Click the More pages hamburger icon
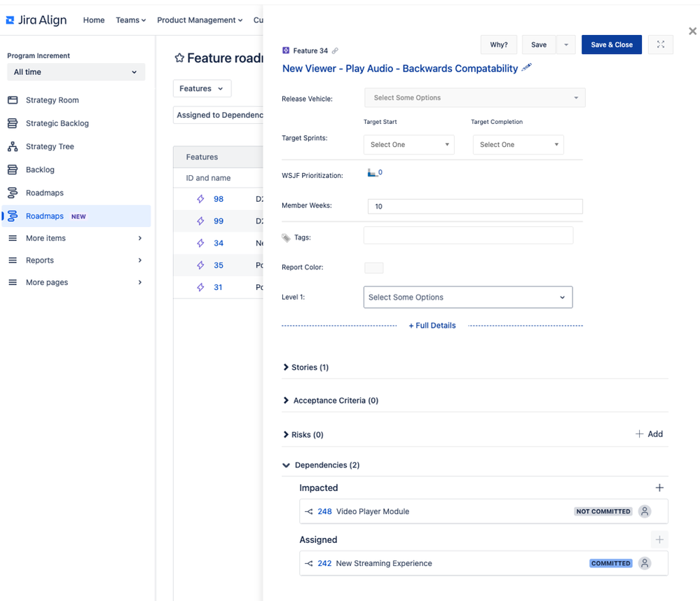Viewport: 700px width, 601px height. [x=13, y=282]
